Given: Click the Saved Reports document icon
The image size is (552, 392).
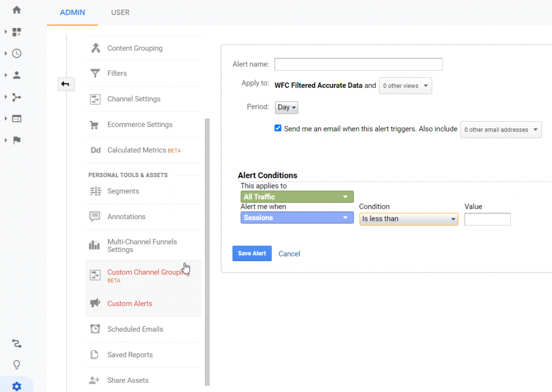Looking at the screenshot, I should [94, 354].
